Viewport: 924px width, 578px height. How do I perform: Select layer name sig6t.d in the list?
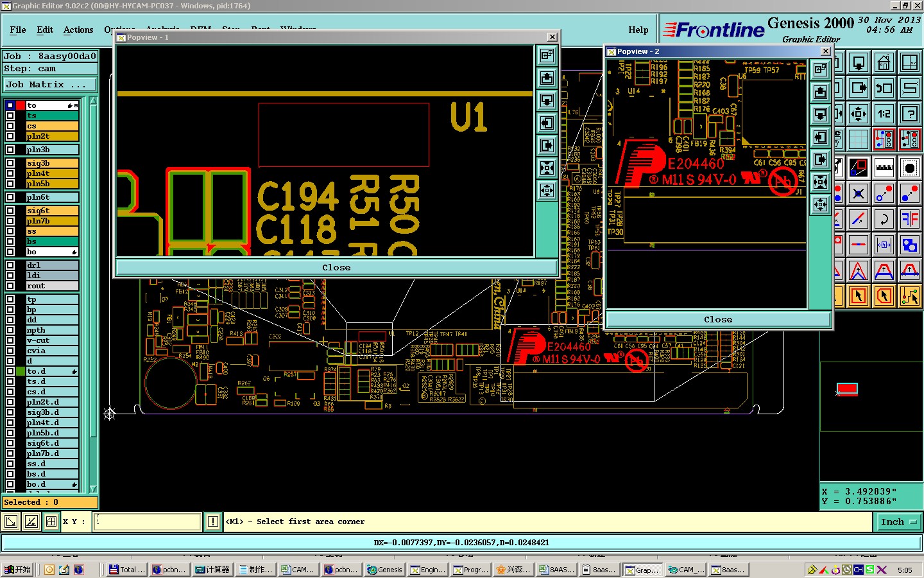[x=52, y=443]
